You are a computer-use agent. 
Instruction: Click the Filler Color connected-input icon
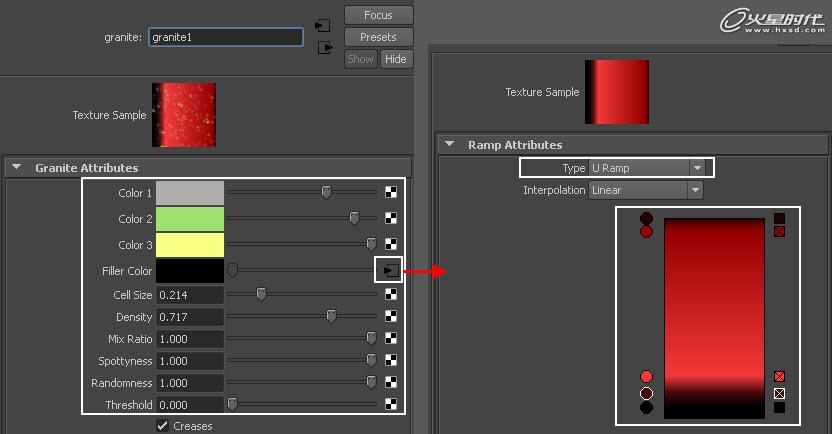point(391,271)
